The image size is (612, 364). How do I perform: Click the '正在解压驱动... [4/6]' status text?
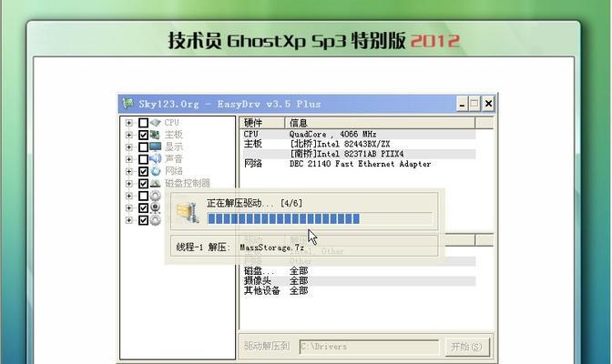point(254,203)
